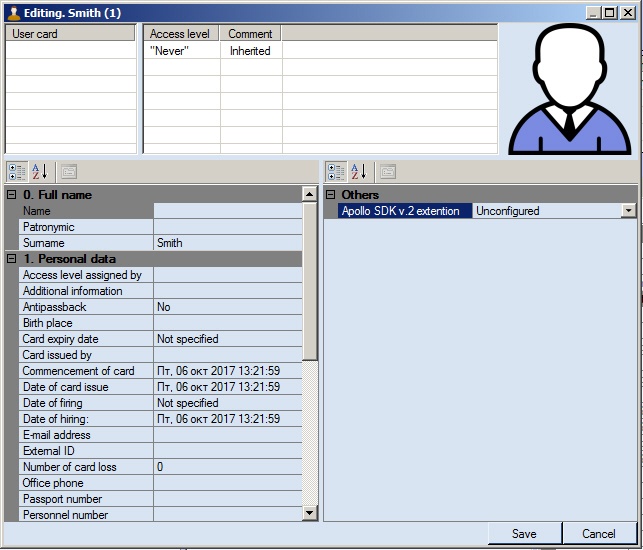Click the Personnel number value field
643x550 pixels.
[x=228, y=515]
